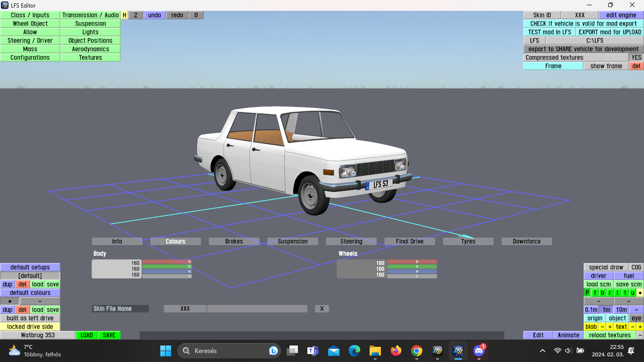Click the Watbrug 353 vehicle name field
The height and width of the screenshot is (362, 644).
[38, 335]
